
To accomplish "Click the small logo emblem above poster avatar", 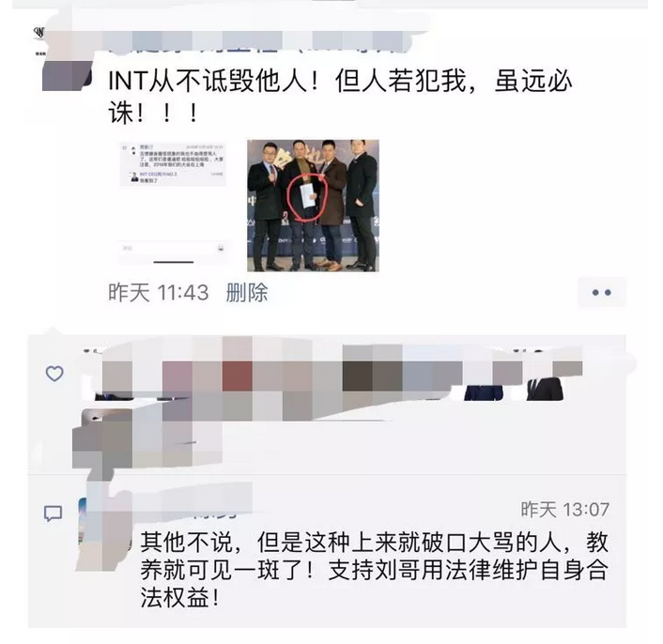I will coord(40,33).
